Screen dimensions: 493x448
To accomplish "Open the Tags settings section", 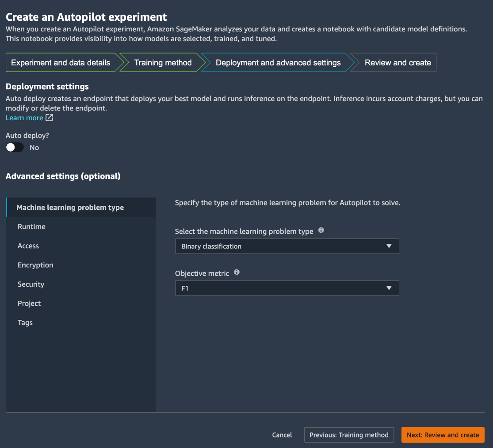I will pos(25,323).
